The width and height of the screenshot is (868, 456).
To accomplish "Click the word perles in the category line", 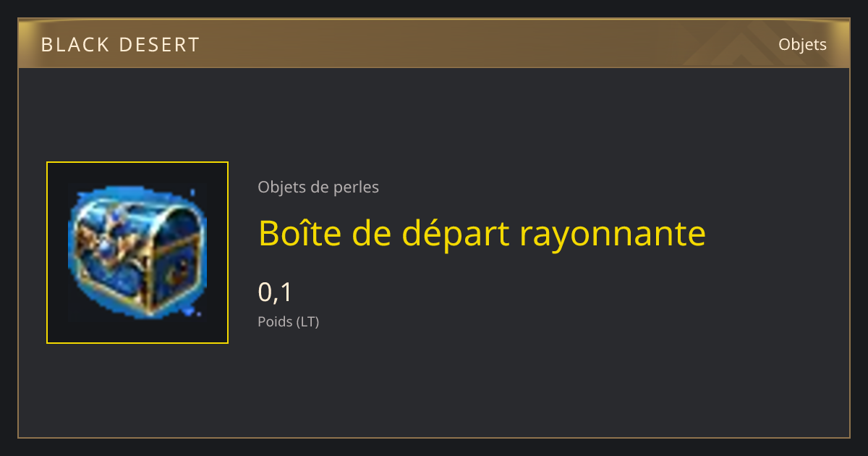I will (x=356, y=188).
